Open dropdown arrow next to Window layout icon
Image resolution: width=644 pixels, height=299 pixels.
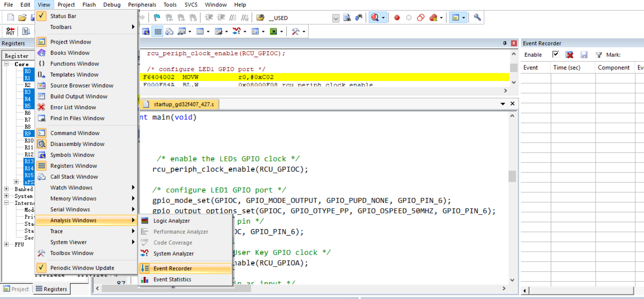pyautogui.click(x=463, y=18)
